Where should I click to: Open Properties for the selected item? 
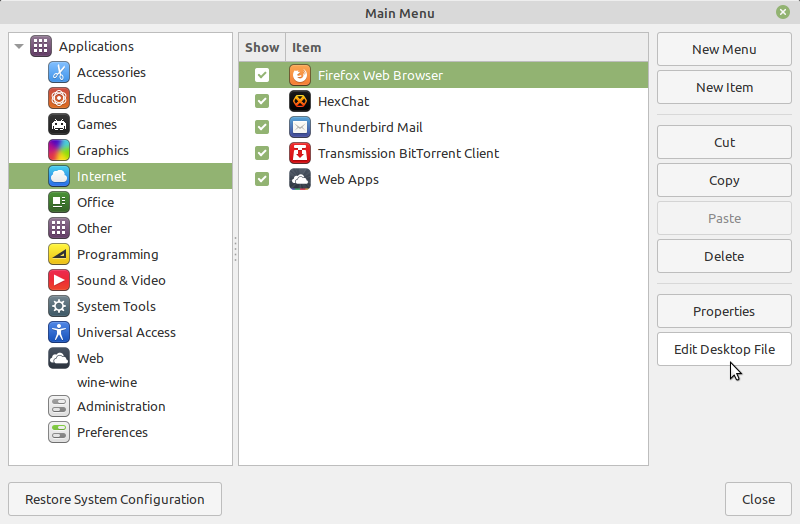[724, 311]
